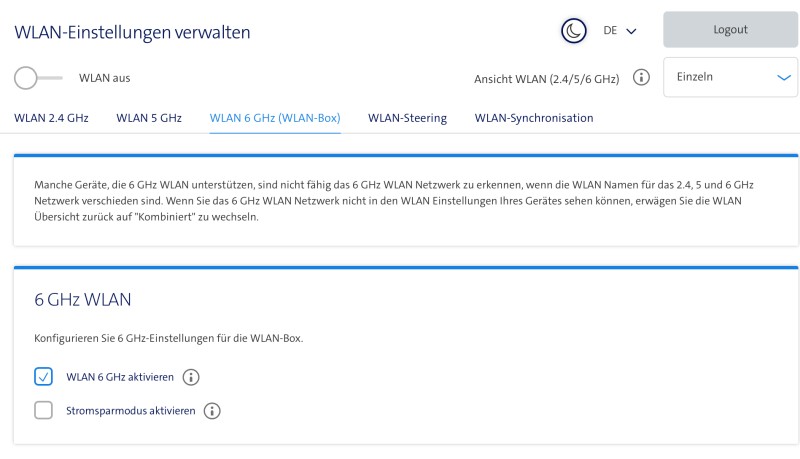Show info for WLAN 6 GHz aktivieren
The height and width of the screenshot is (459, 800).
point(191,377)
